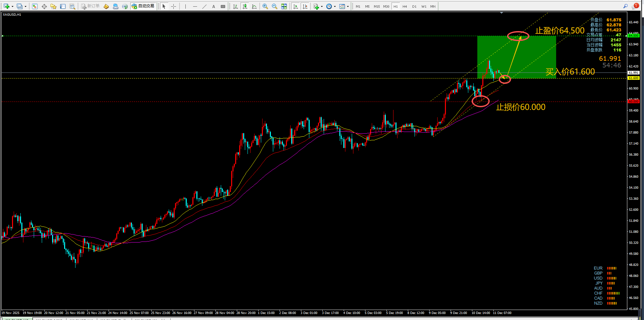Toggle chart auto scroll to latest bar
644x320 pixels.
(x=296, y=6)
